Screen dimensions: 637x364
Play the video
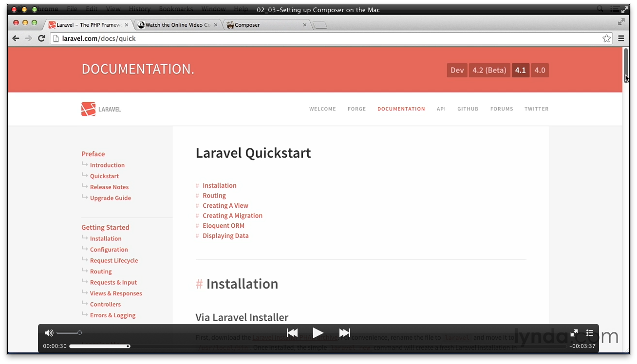coord(318,333)
